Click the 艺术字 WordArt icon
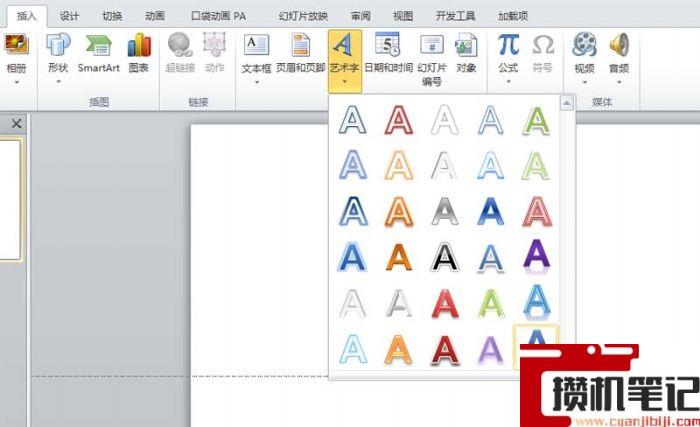 point(344,45)
